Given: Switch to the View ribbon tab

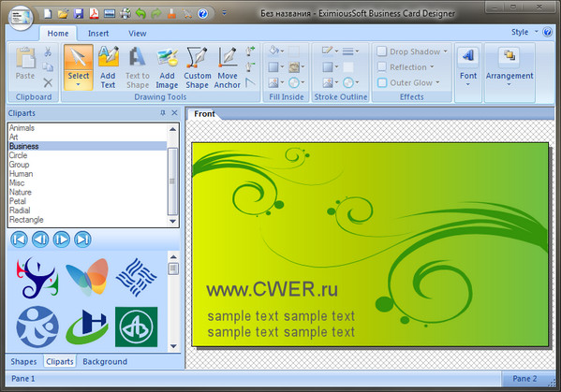Looking at the screenshot, I should point(138,34).
